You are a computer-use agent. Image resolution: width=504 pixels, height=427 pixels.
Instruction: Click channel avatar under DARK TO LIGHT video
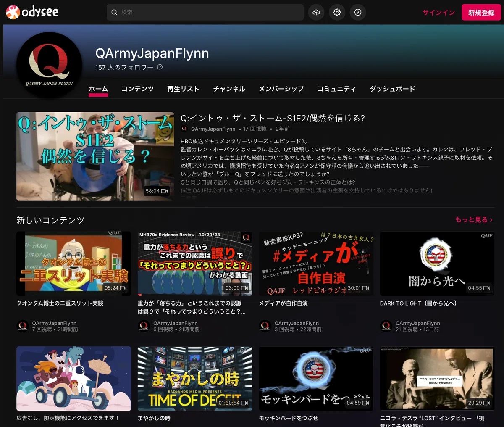point(386,326)
